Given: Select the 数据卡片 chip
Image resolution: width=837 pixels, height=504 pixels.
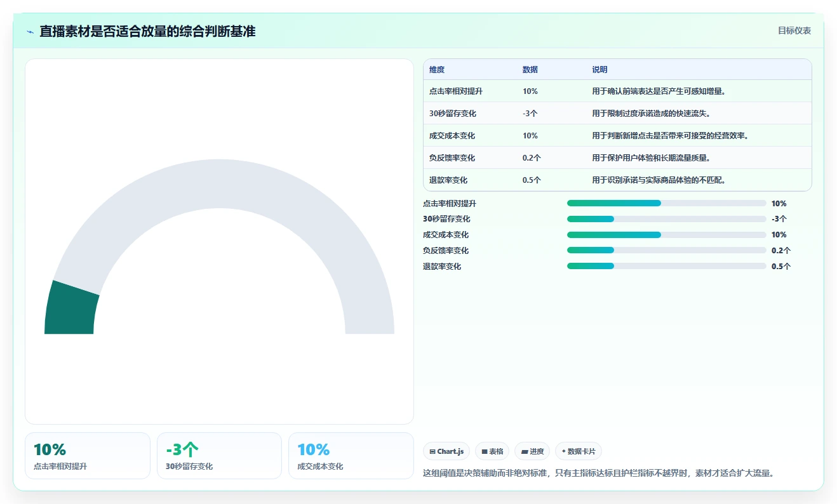Looking at the screenshot, I should point(579,451).
